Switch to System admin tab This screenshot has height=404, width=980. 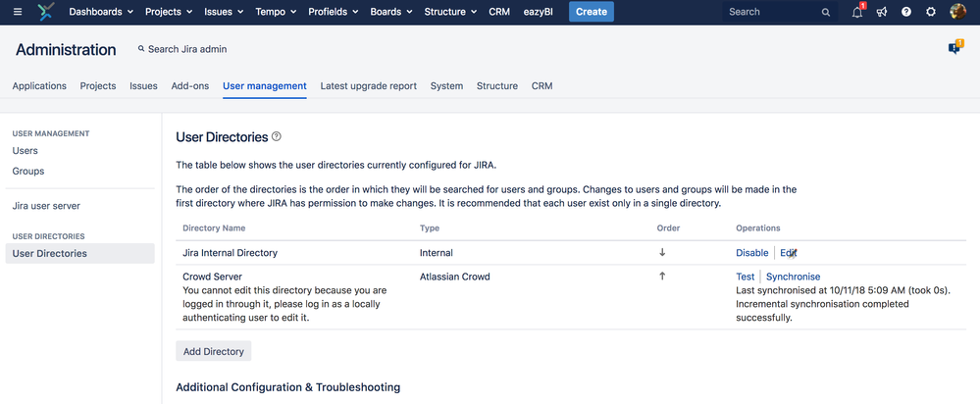tap(447, 86)
